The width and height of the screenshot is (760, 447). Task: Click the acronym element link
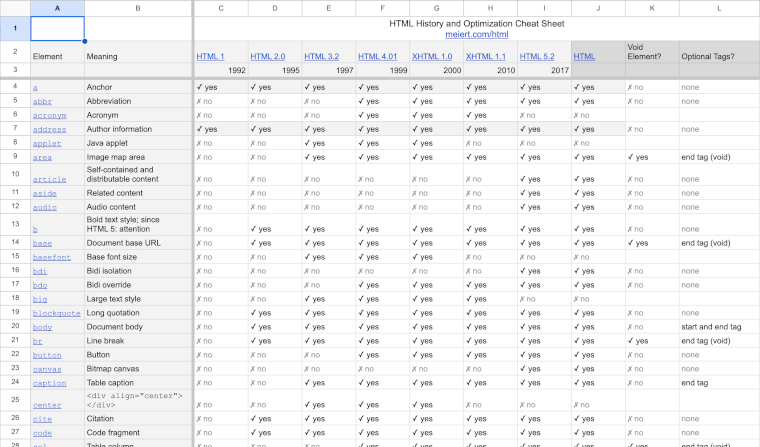[x=48, y=115]
